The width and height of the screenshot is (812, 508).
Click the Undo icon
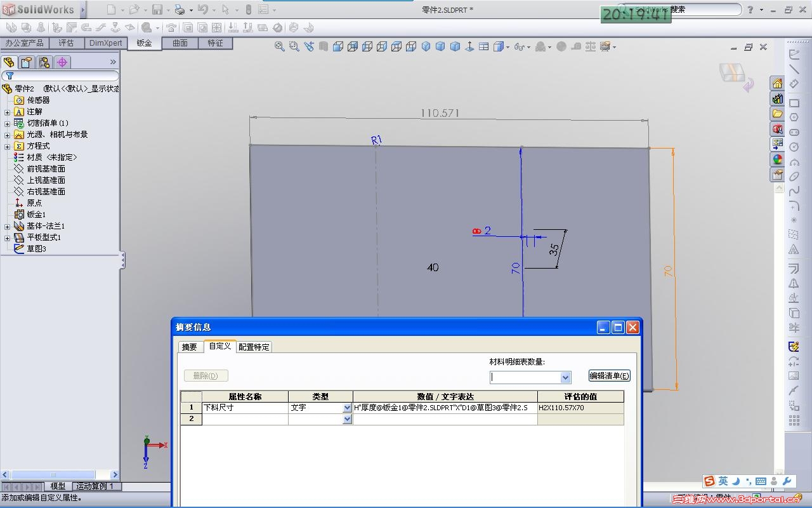tap(203, 10)
